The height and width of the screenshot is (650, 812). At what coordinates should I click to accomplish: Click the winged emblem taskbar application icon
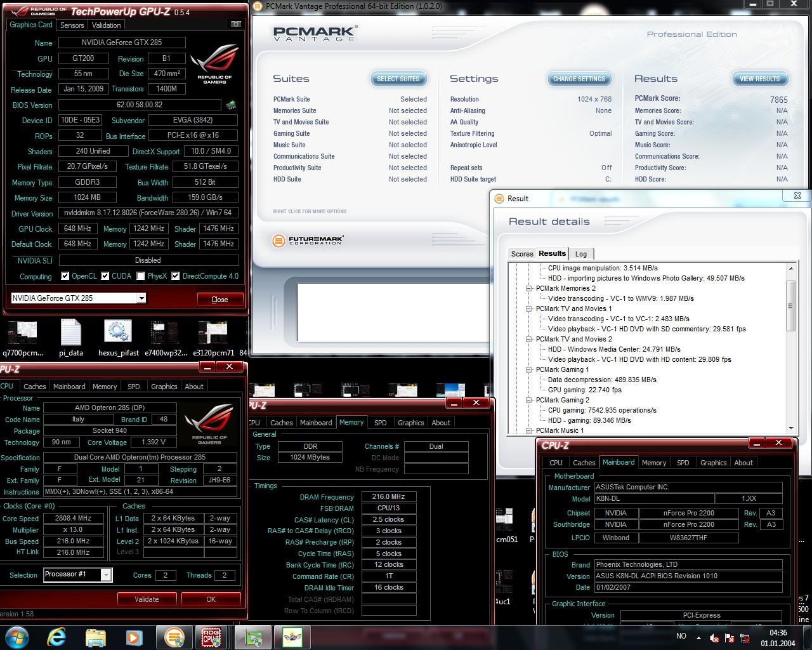click(x=292, y=637)
